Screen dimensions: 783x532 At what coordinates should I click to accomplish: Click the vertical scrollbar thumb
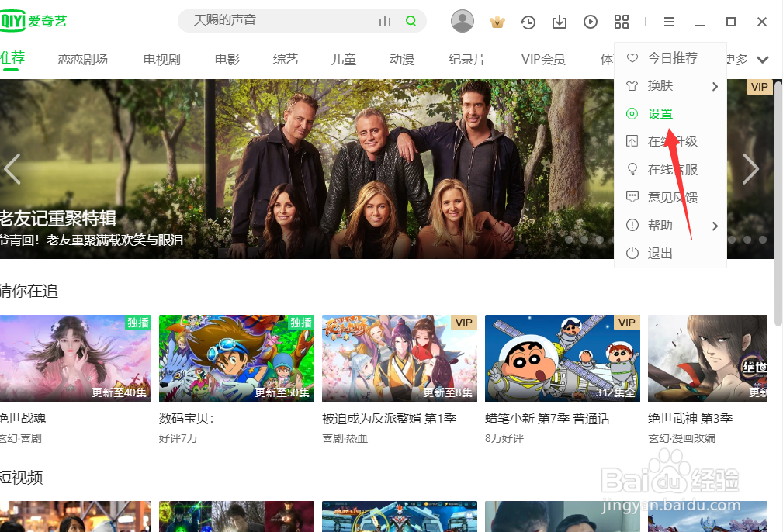(x=778, y=202)
